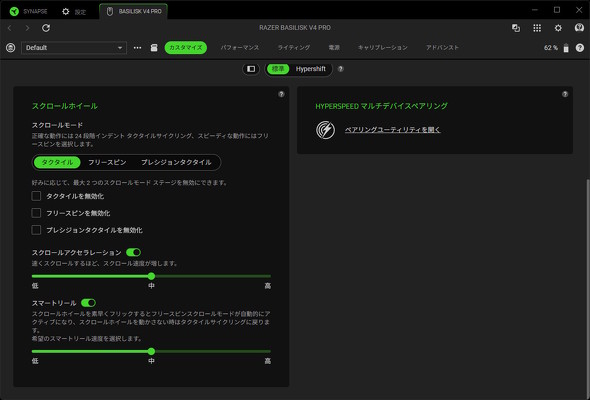590x400 pixels.
Task: Open the ライティング tab
Action: point(294,48)
